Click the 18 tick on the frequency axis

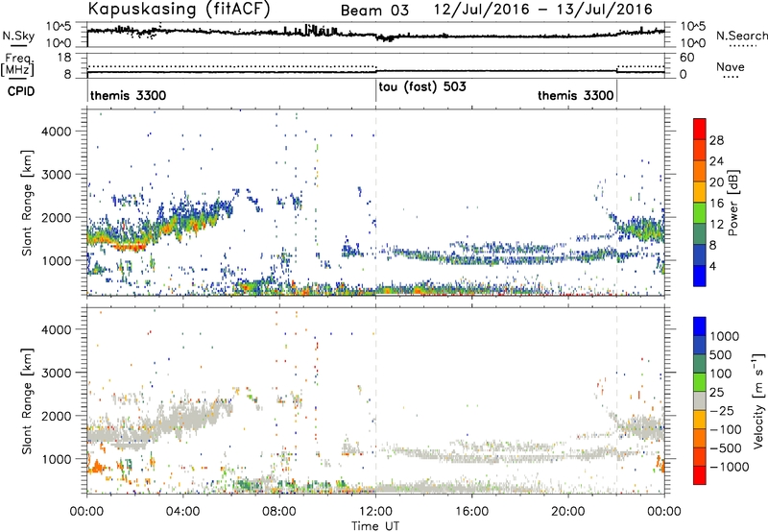[64, 58]
